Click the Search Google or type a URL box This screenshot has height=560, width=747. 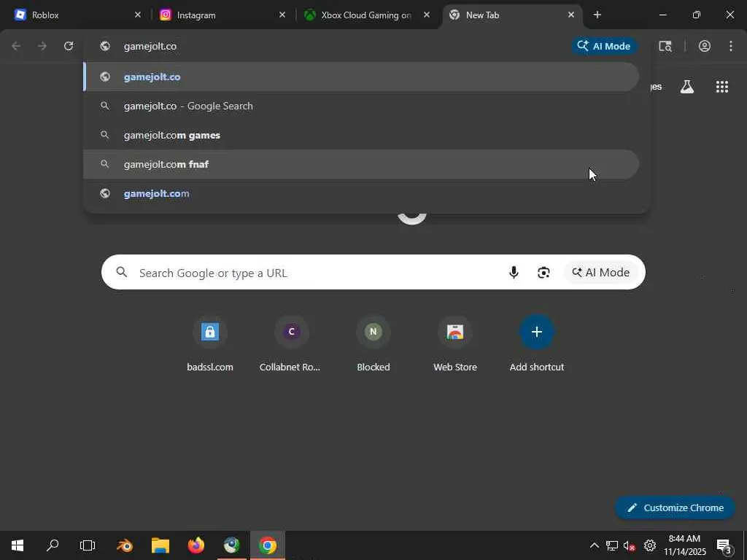[x=373, y=272]
